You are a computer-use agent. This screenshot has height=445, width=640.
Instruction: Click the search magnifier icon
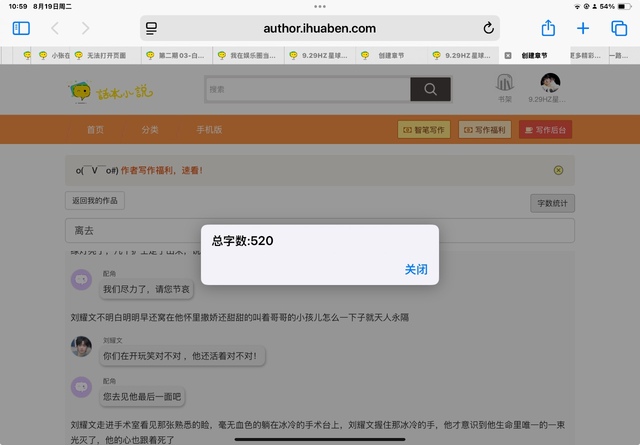tap(429, 89)
